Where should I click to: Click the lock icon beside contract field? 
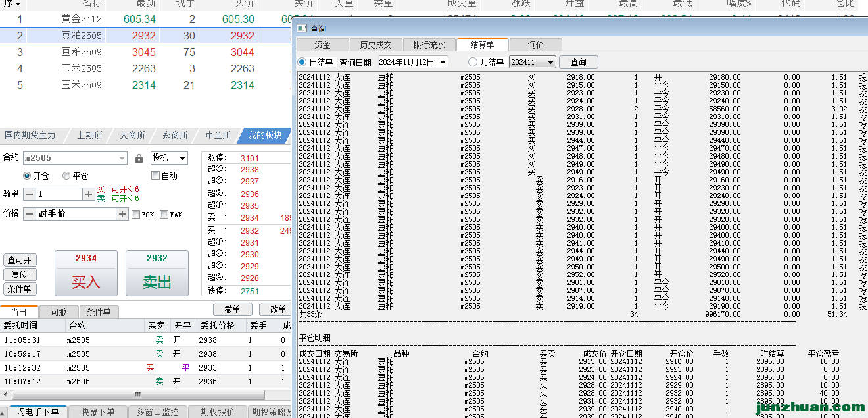coord(139,159)
